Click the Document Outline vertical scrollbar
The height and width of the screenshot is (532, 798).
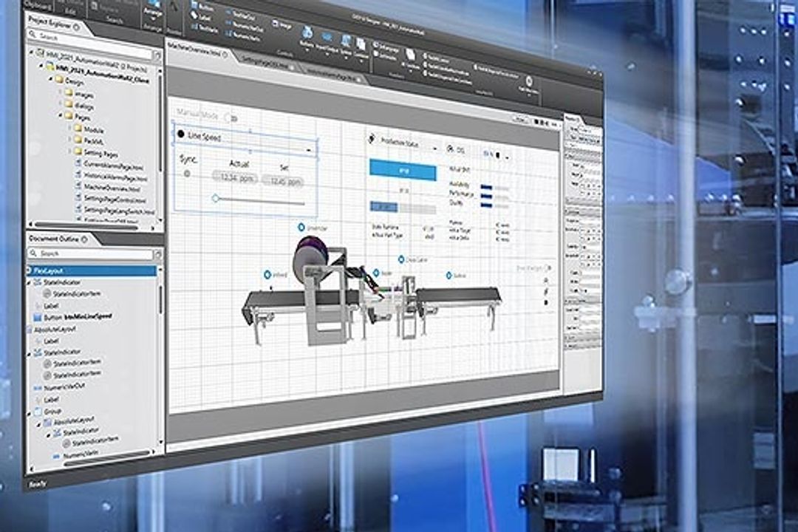point(161,301)
